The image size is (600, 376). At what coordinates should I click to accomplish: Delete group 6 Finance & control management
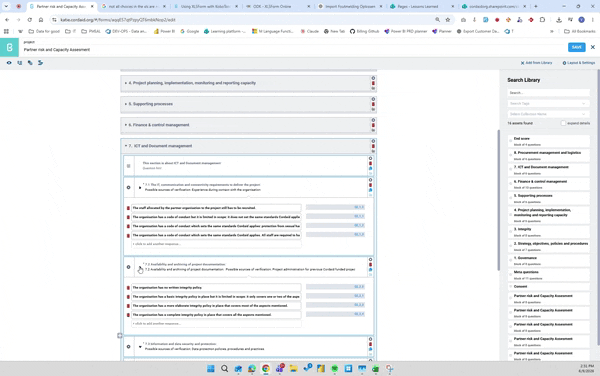[373, 125]
